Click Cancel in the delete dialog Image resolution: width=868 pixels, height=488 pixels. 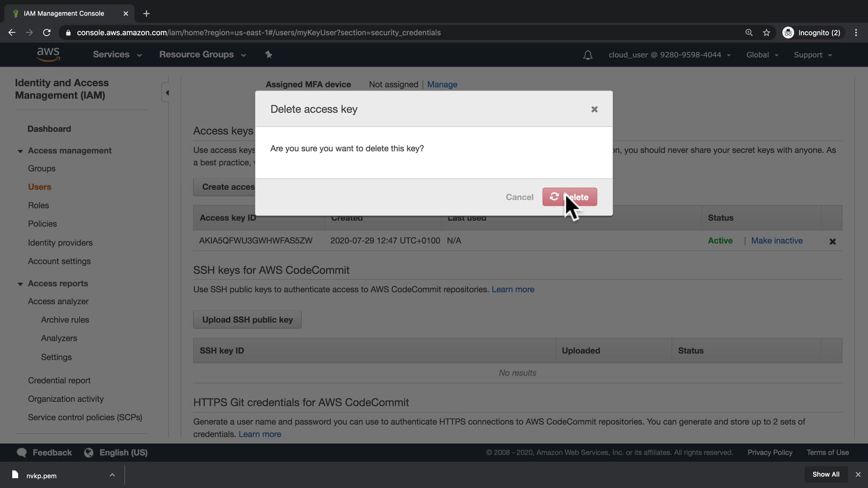[519, 197]
